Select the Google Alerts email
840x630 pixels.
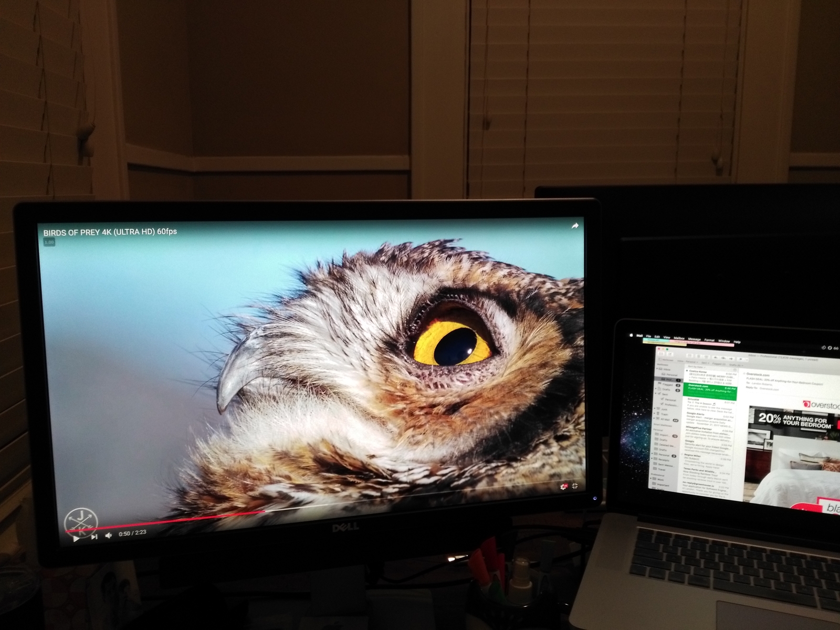point(709,420)
